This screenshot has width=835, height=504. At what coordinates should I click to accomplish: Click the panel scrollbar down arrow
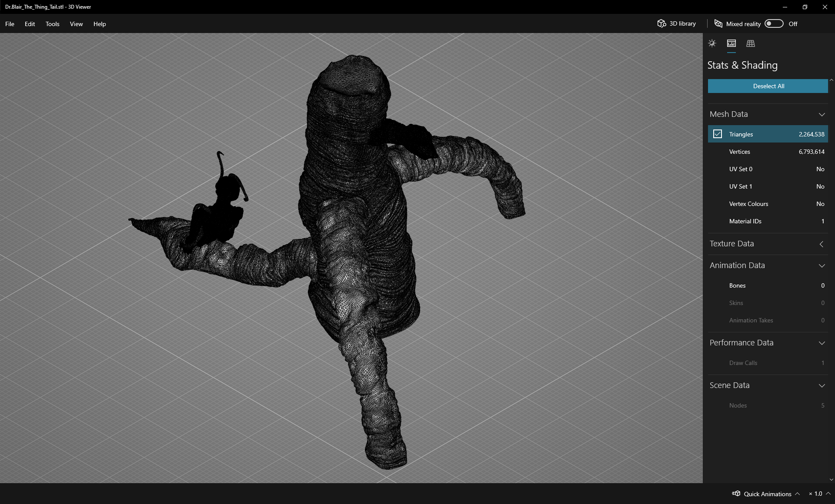831,480
